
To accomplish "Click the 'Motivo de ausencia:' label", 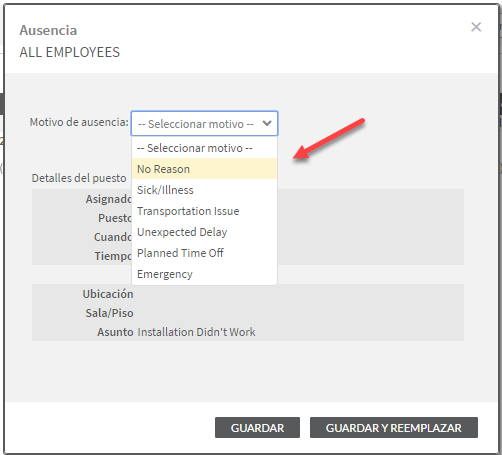I will [x=79, y=122].
